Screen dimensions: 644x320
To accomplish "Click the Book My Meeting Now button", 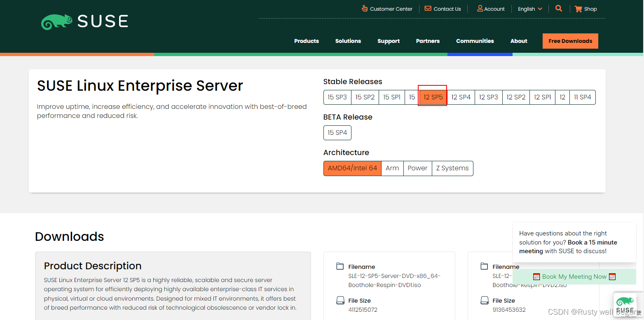I will point(574,277).
